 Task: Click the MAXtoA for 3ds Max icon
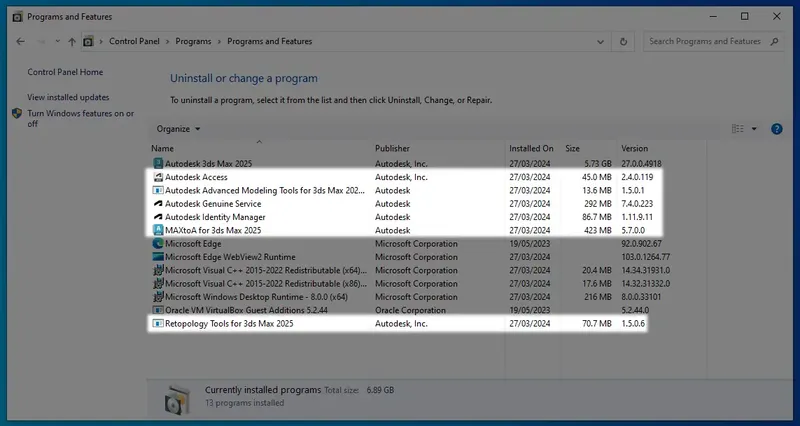(x=158, y=230)
